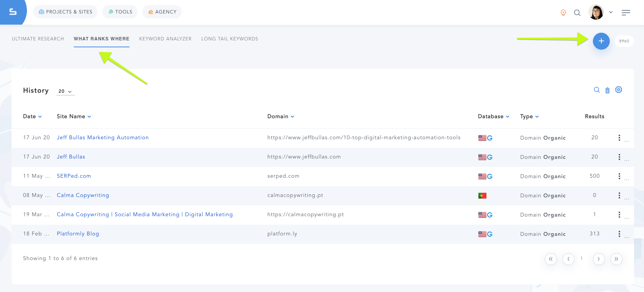
Task: Click the US Google flag in Platformly row
Action: point(485,234)
